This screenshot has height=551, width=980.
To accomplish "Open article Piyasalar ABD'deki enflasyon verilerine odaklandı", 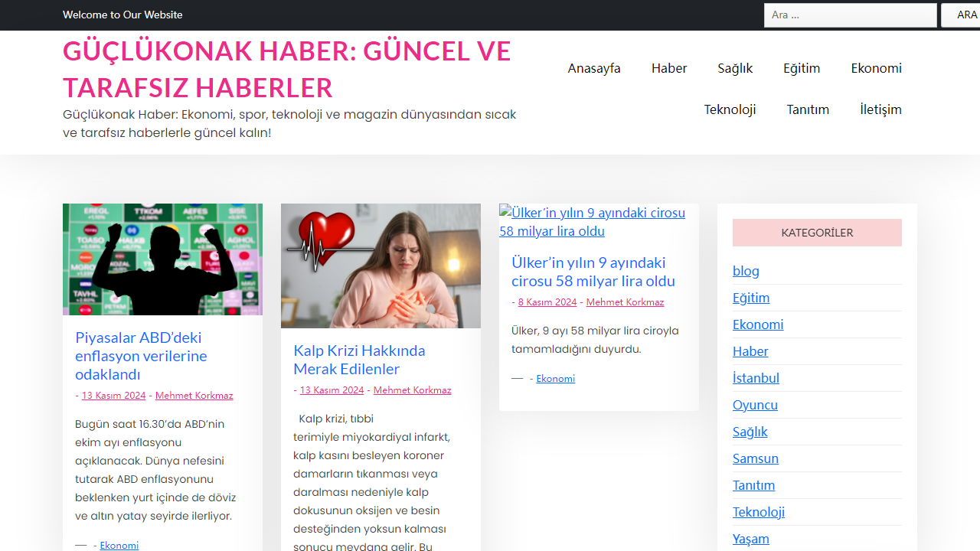I will point(140,356).
